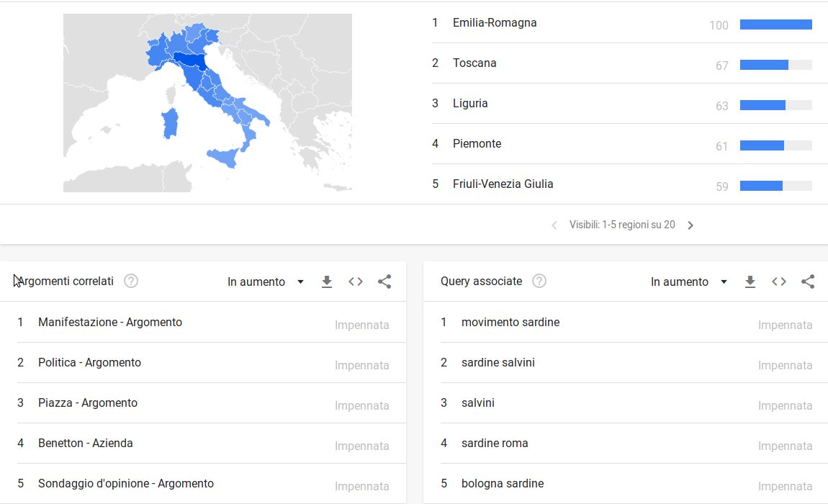
Task: Go to the next page of regions
Action: (690, 225)
